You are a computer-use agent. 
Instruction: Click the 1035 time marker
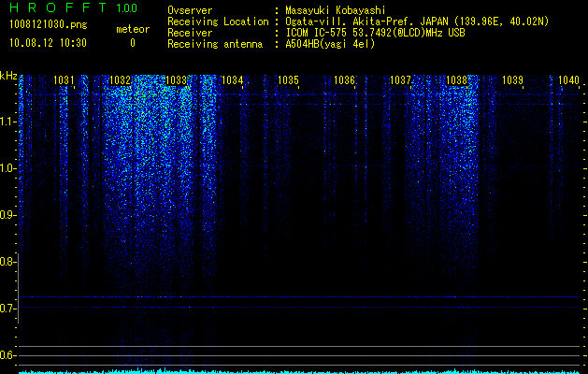[x=288, y=79]
